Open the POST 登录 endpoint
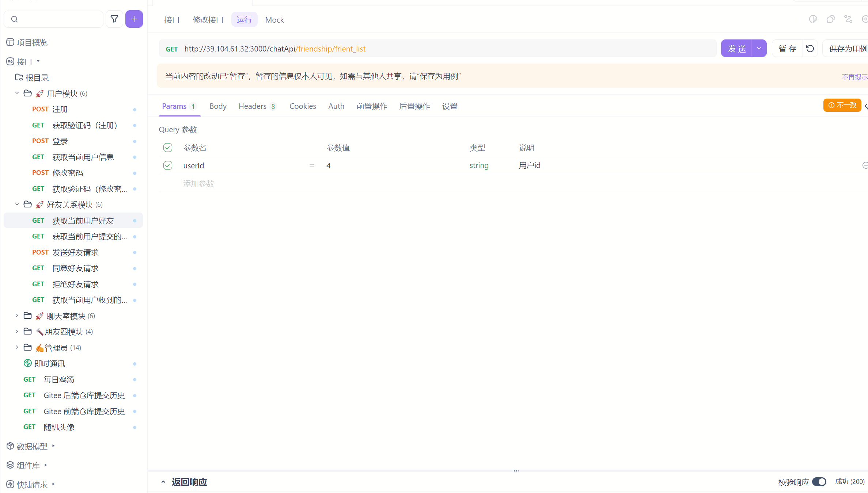Screen dimensions: 868x493 (x=73, y=141)
